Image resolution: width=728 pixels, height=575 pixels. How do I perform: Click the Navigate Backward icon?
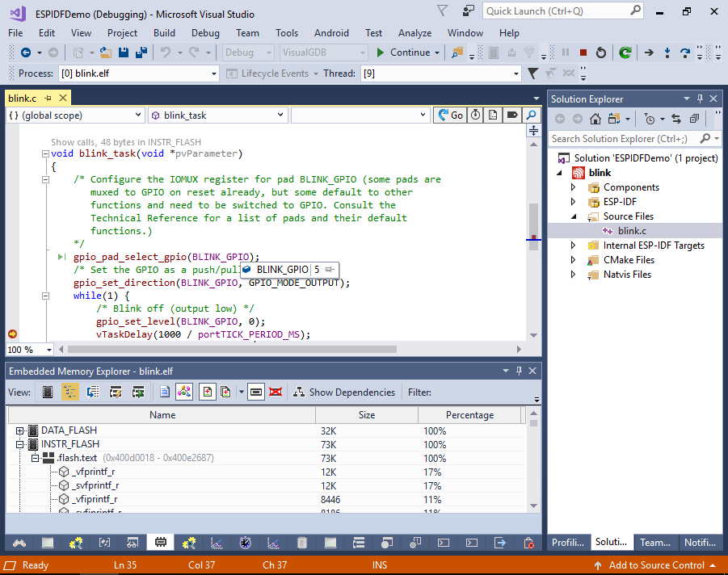(x=26, y=52)
